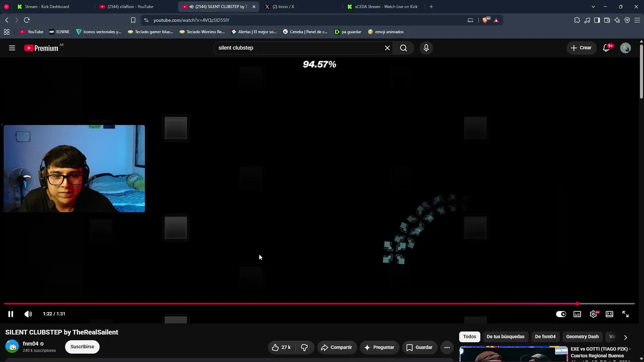Open Iconos vectoriales bookmark

pos(99,32)
